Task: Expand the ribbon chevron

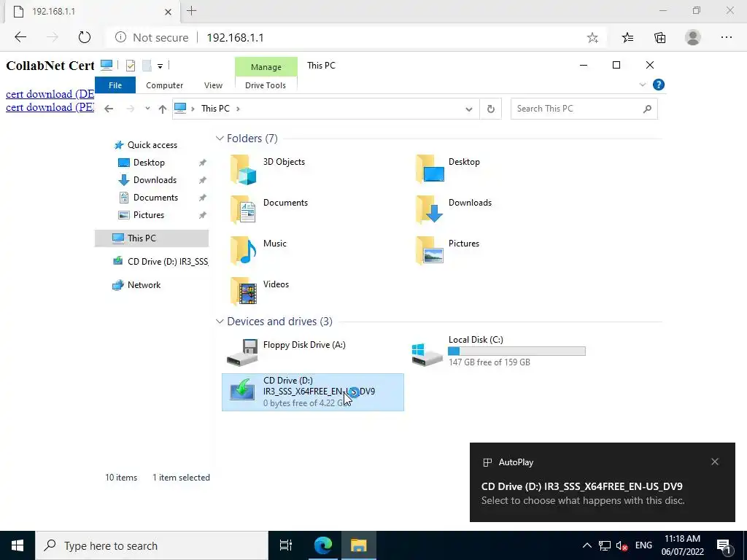Action: 642,85
